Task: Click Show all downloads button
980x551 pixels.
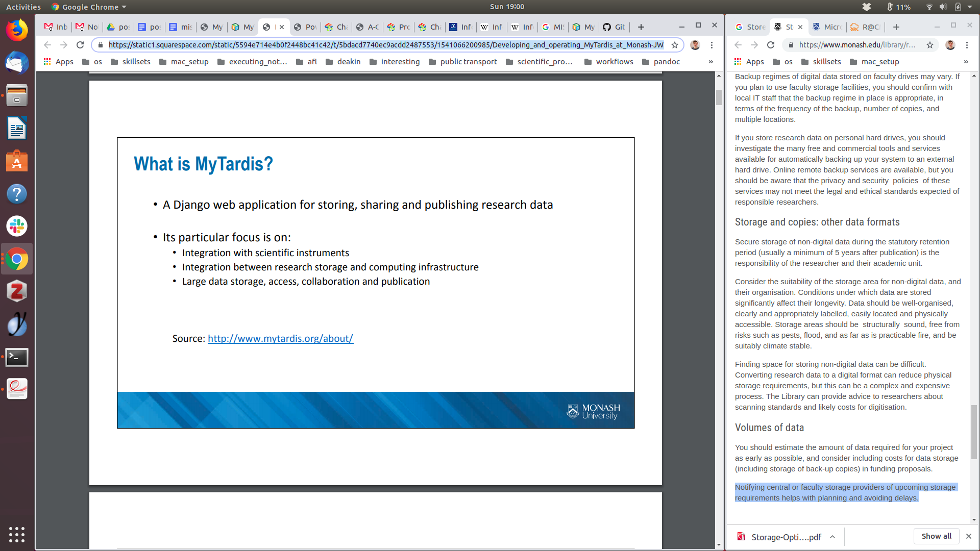Action: (x=936, y=536)
